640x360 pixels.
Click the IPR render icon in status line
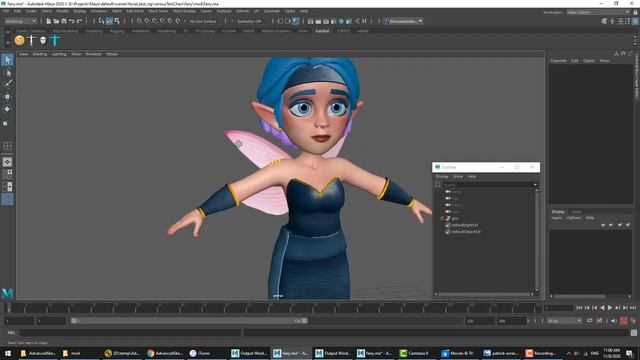(326, 21)
